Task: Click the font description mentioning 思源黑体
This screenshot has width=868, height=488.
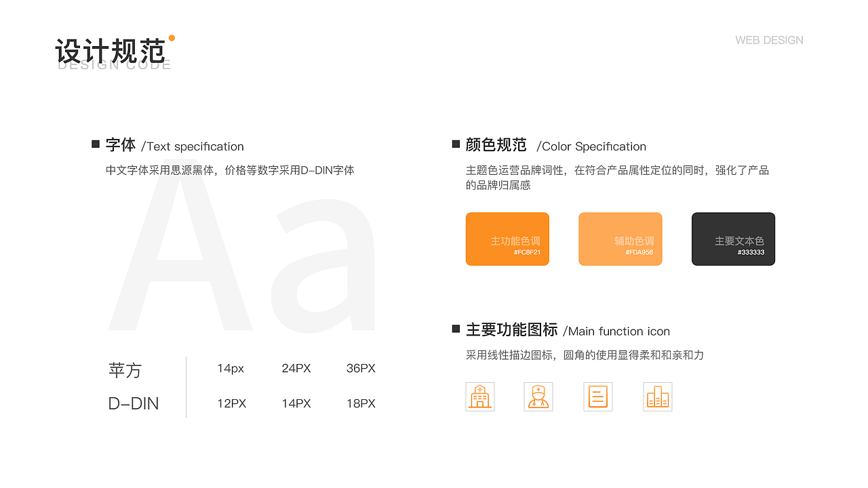Action: [230, 171]
